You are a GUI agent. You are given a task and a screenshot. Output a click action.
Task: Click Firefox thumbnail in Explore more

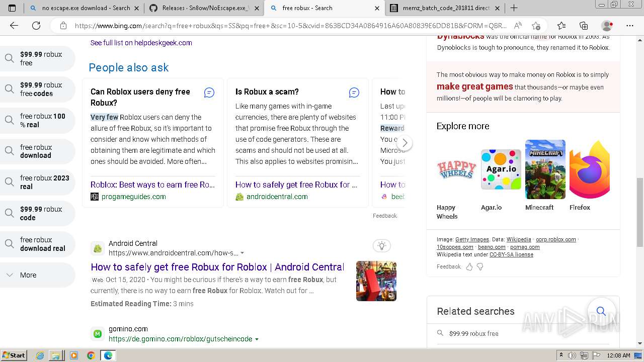coord(590,169)
